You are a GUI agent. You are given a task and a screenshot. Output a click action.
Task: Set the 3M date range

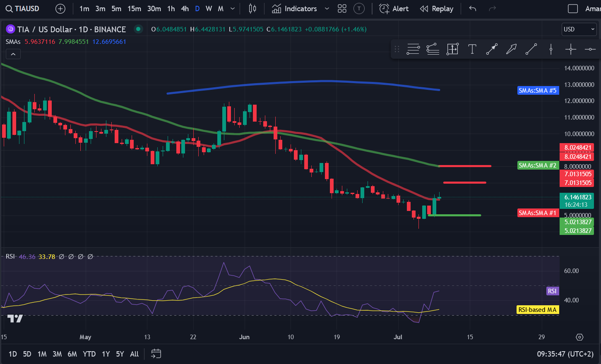57,354
